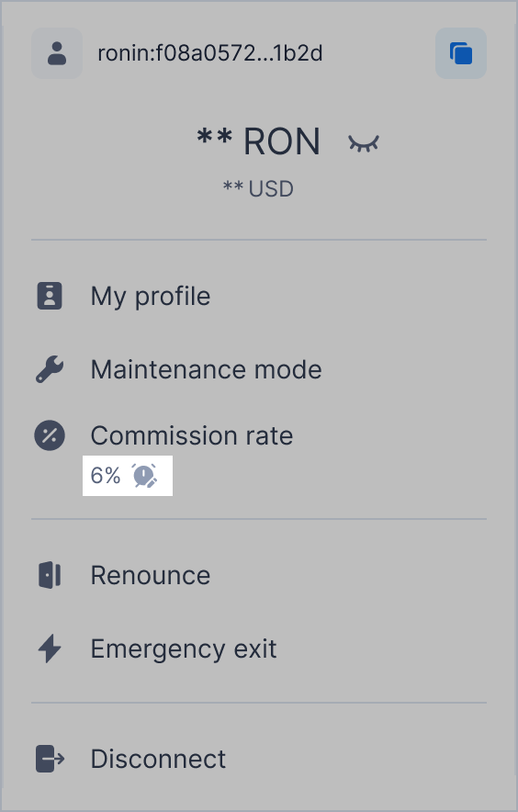Click the lightning bolt Emergency exit icon
The width and height of the screenshot is (518, 812).
click(50, 648)
